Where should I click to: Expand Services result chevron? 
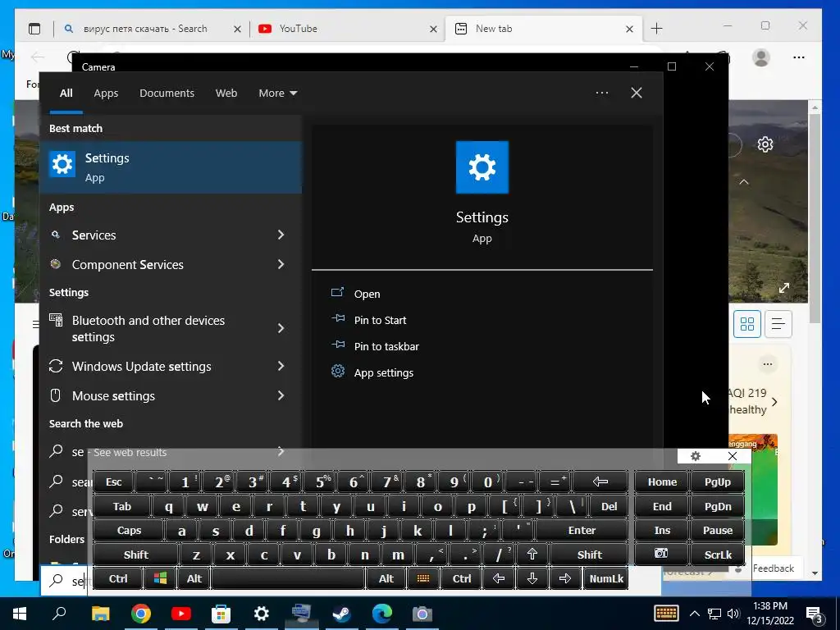pyautogui.click(x=281, y=235)
